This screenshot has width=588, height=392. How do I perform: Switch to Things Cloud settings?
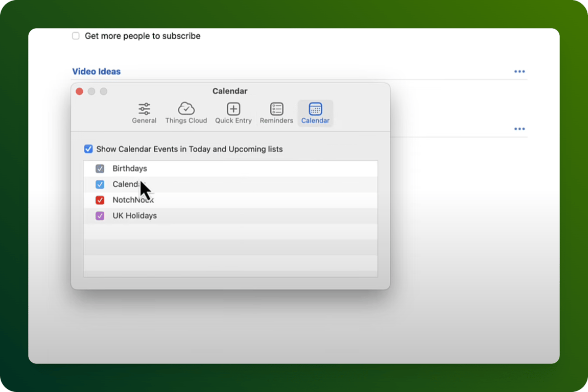(x=186, y=112)
